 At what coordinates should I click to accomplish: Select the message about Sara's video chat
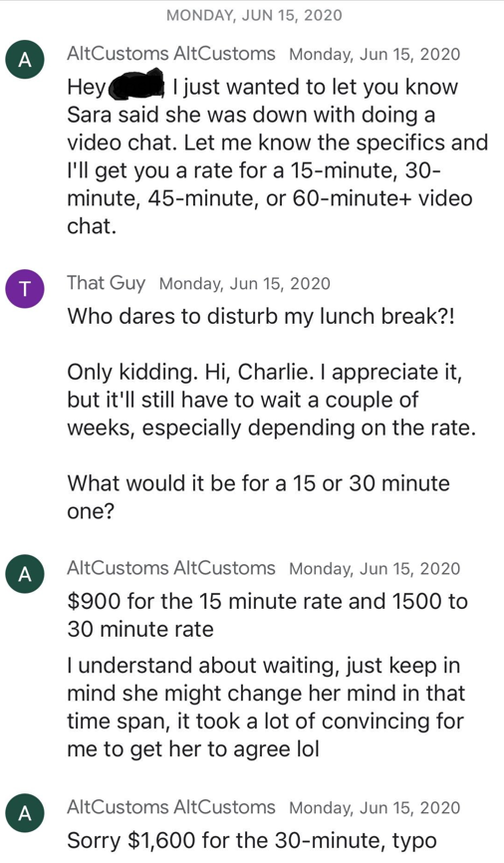pyautogui.click(x=277, y=156)
